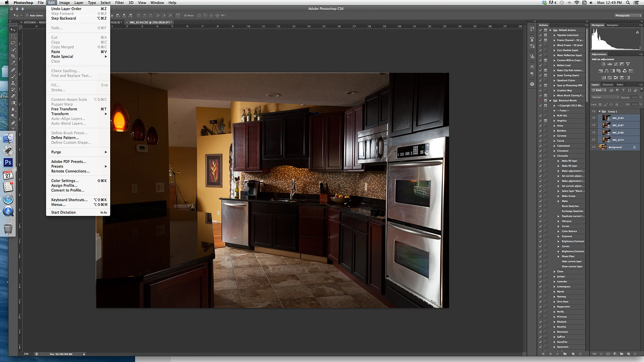
Task: Toggle the Botanical Blends red checkmark
Action: (x=540, y=100)
